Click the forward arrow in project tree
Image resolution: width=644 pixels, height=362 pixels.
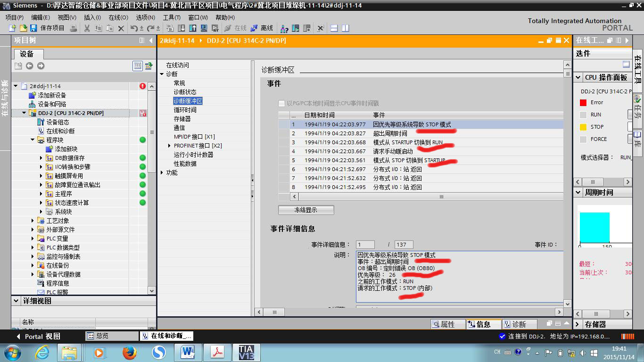click(41, 66)
